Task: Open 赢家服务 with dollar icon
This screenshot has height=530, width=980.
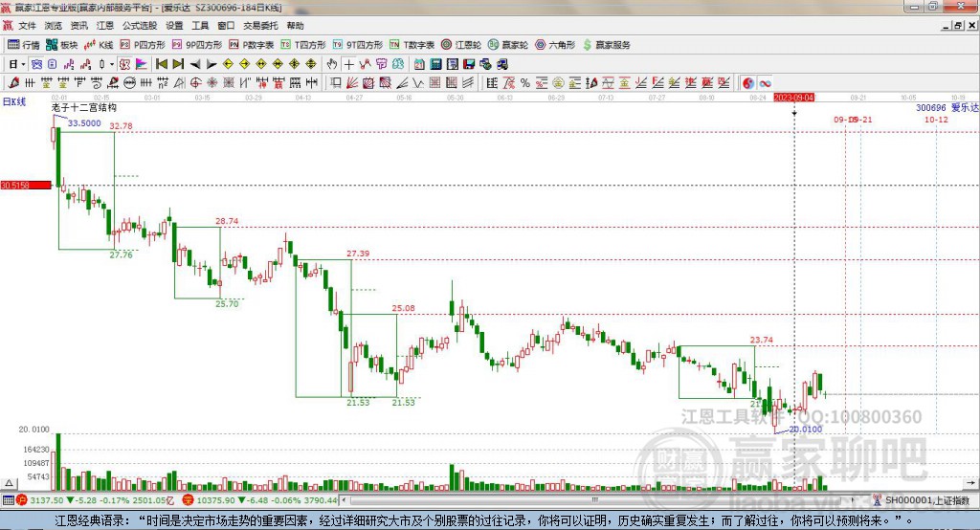Action: [x=606, y=45]
